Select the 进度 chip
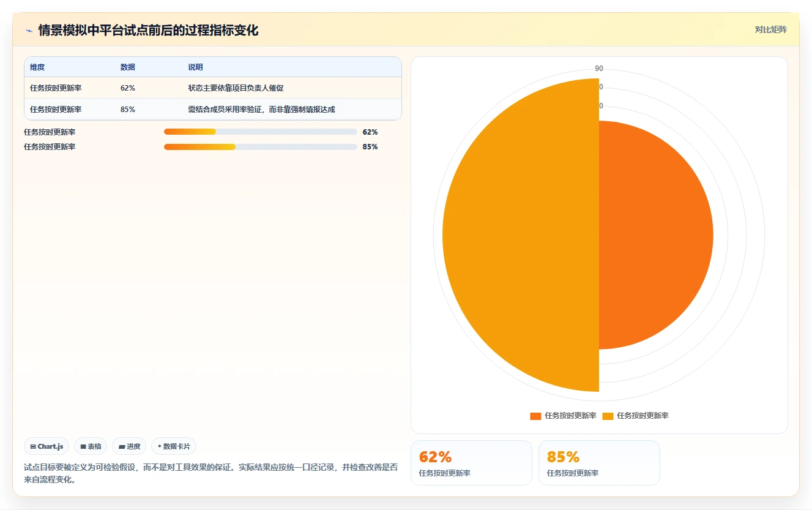The image size is (812, 510). click(x=129, y=446)
